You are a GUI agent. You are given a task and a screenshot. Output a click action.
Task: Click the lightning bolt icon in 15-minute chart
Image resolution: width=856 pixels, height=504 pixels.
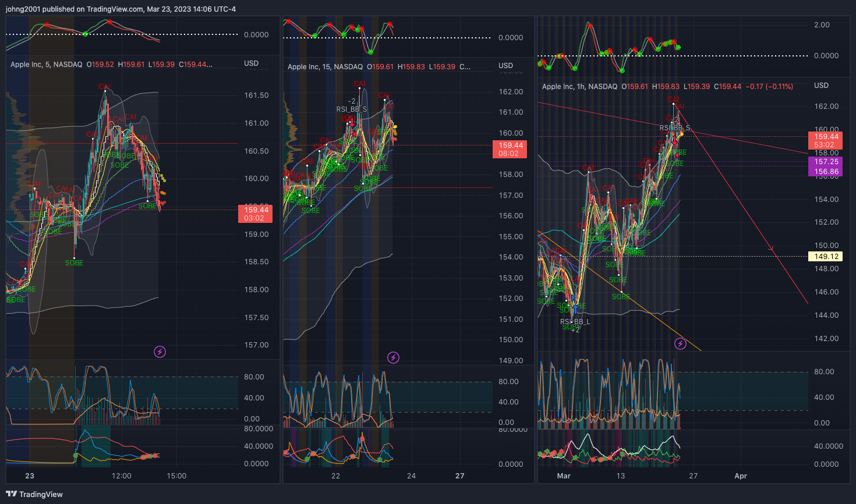point(394,357)
